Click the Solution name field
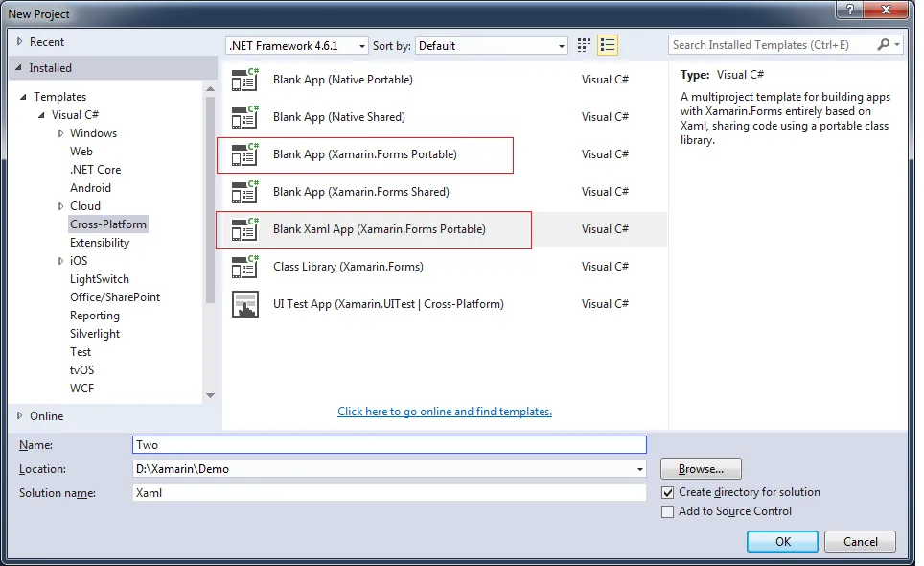 pyautogui.click(x=389, y=493)
